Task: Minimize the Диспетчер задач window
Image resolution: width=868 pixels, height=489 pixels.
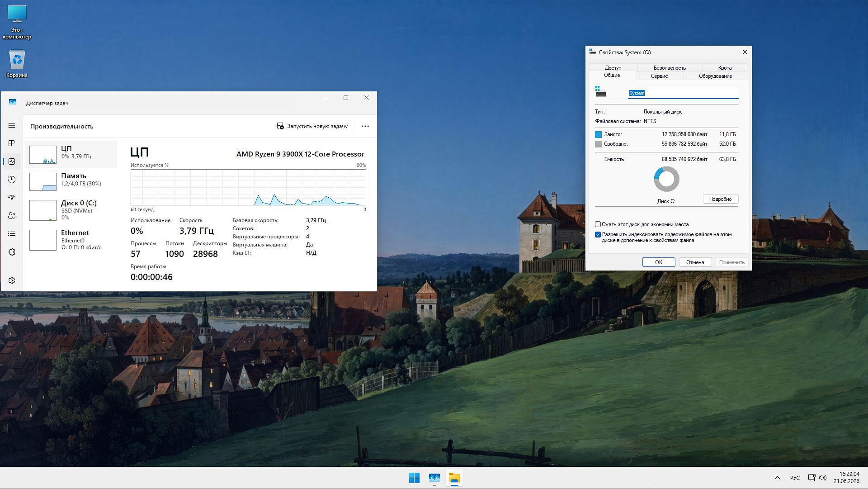Action: (x=325, y=98)
